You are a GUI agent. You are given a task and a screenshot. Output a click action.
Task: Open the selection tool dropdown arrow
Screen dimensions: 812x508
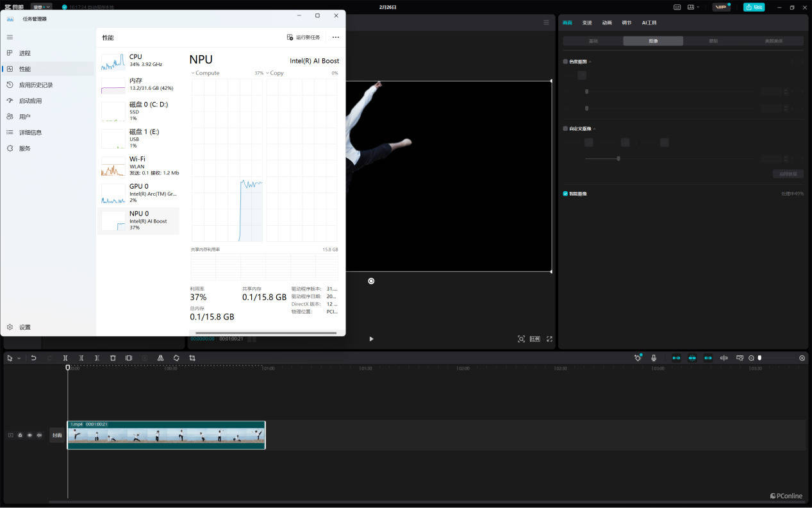coord(19,359)
